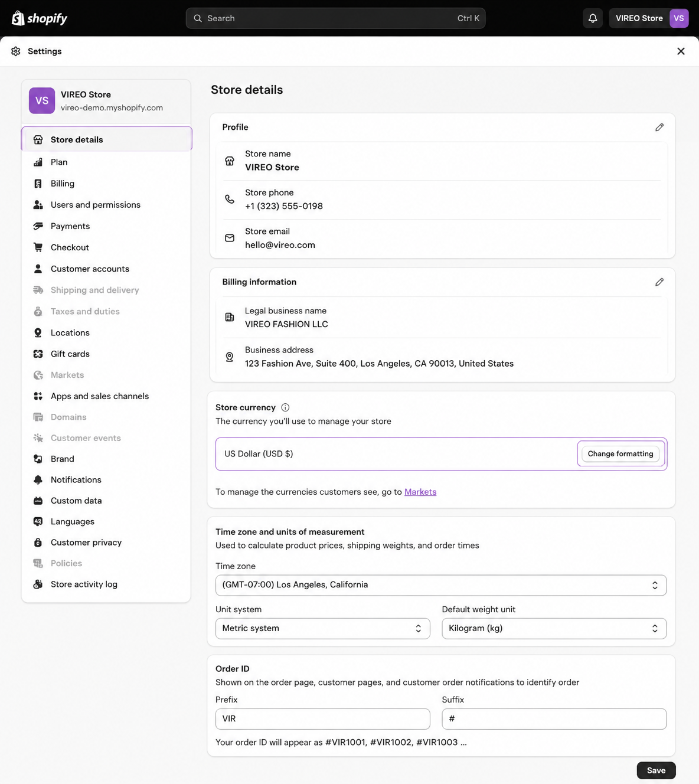Viewport: 699px width, 784px height.
Task: Click the email hello@vireo.com
Action: (280, 245)
